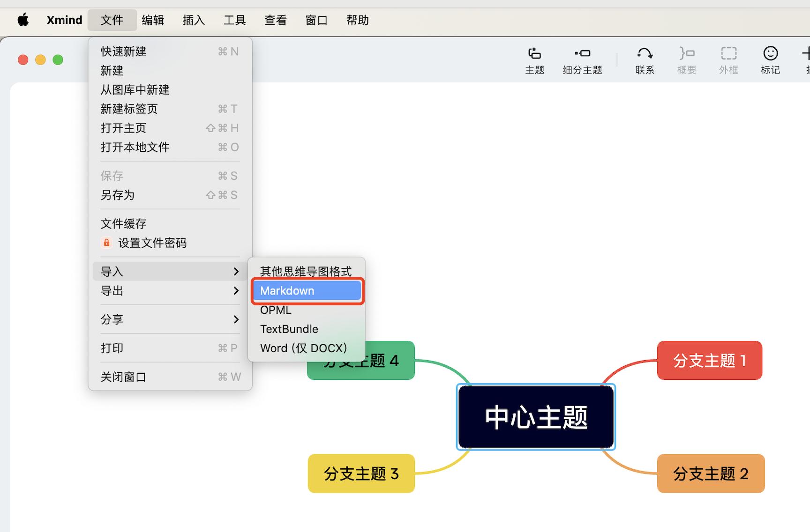Select Markdown import option
The image size is (810, 532).
click(x=307, y=291)
